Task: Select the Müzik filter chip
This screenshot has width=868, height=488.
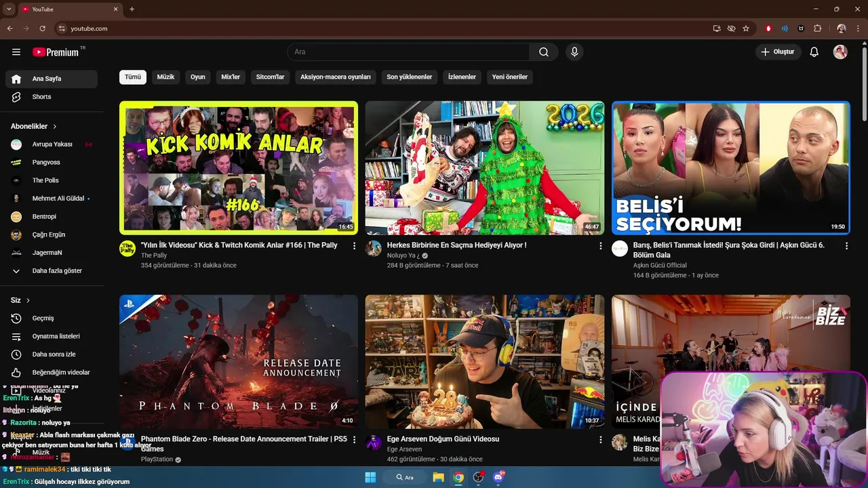Action: pyautogui.click(x=165, y=77)
